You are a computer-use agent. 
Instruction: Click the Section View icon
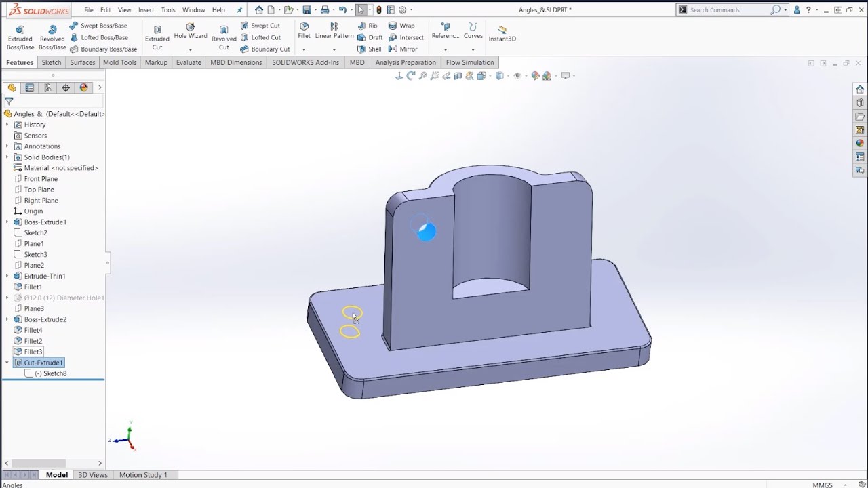click(x=458, y=76)
